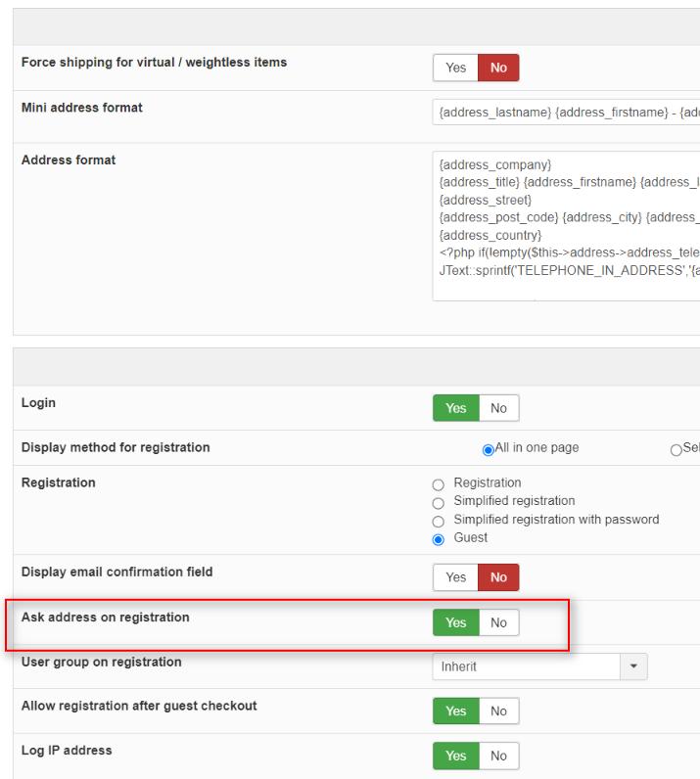The width and height of the screenshot is (700, 779).
Task: Set Log IP address to No
Action: pyautogui.click(x=498, y=756)
